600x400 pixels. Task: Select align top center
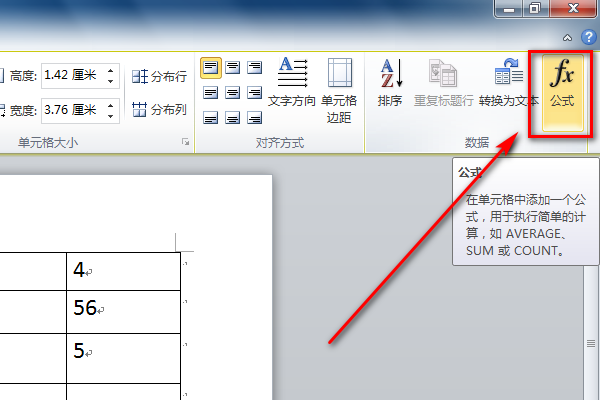[233, 68]
